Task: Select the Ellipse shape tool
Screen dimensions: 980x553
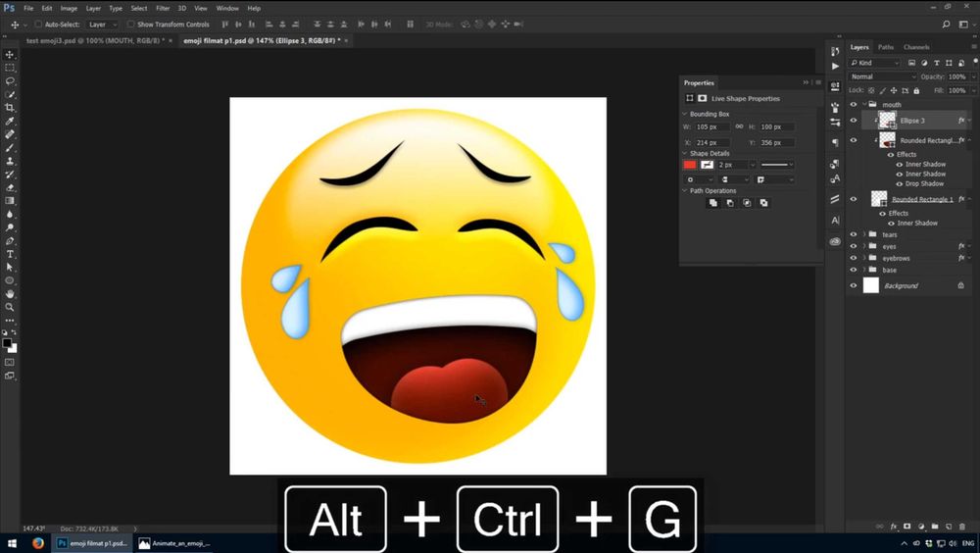Action: coord(10,280)
